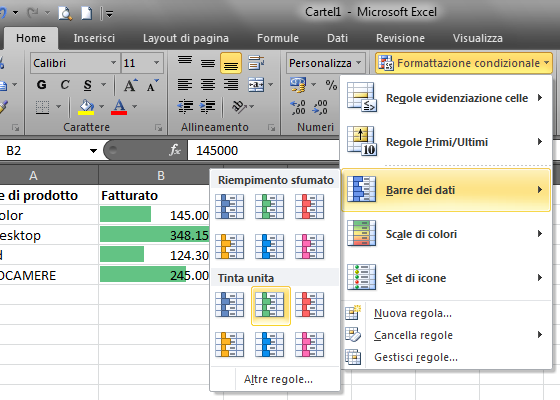Click the wrap text icon
560x400 pixels.
256,62
